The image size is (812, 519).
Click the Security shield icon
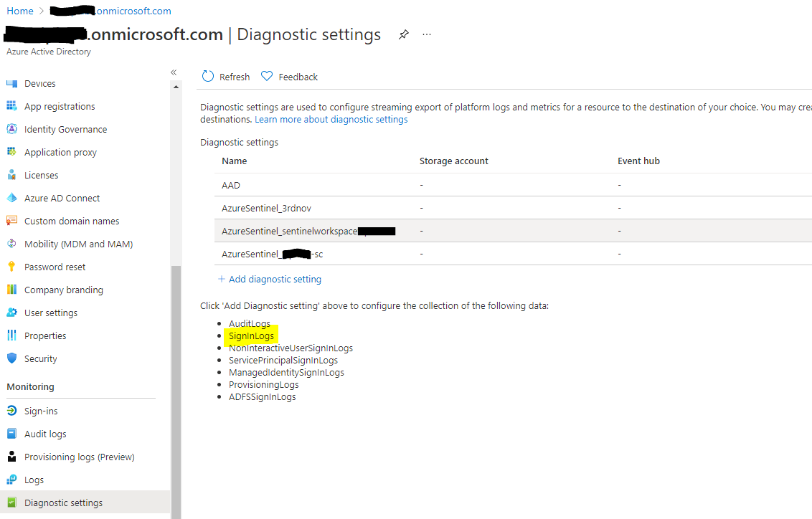click(11, 358)
